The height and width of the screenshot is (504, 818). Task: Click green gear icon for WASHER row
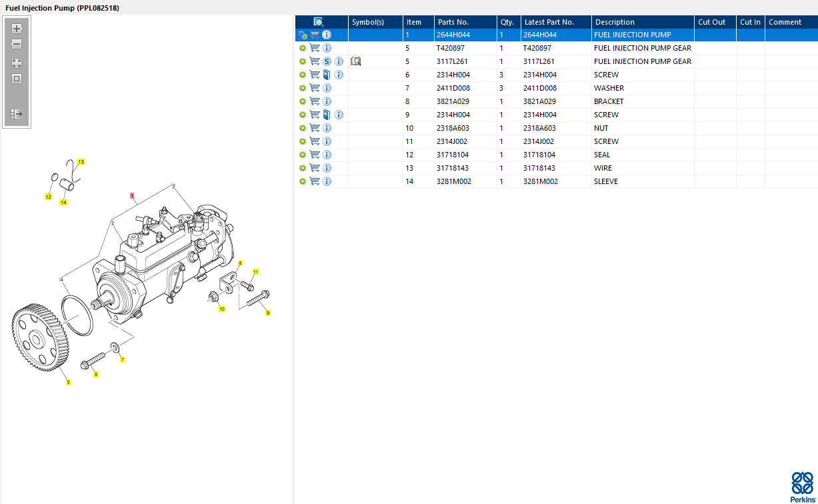click(303, 88)
